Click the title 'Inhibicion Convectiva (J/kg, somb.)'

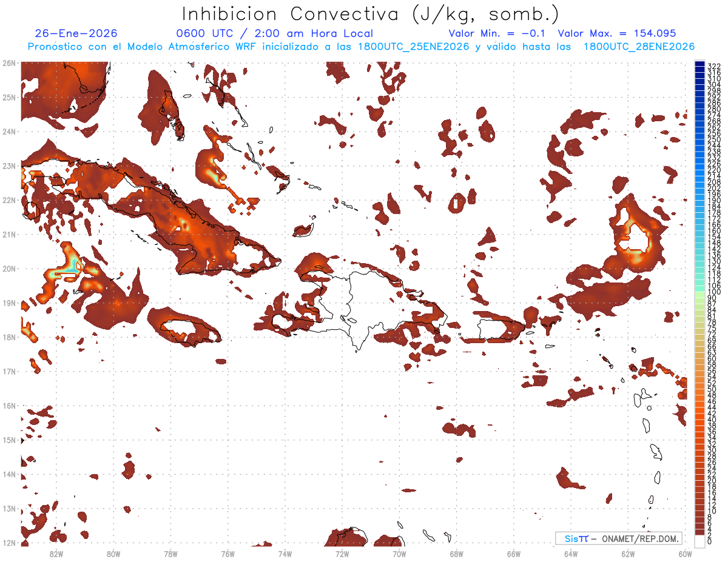[370, 15]
